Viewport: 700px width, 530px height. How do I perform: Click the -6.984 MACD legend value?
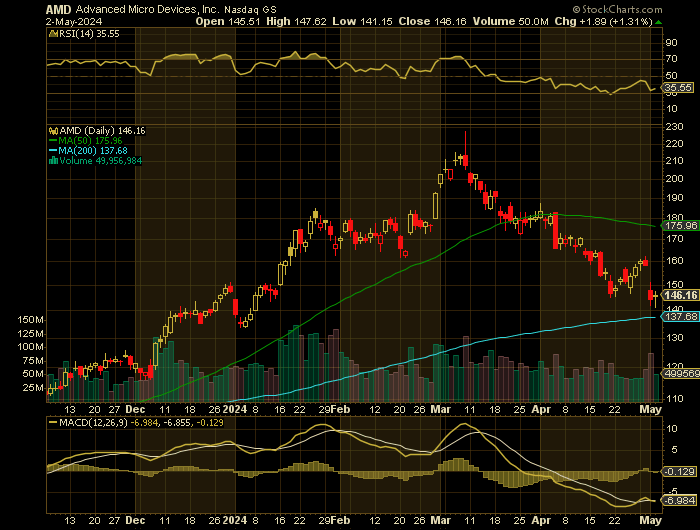pos(145,422)
